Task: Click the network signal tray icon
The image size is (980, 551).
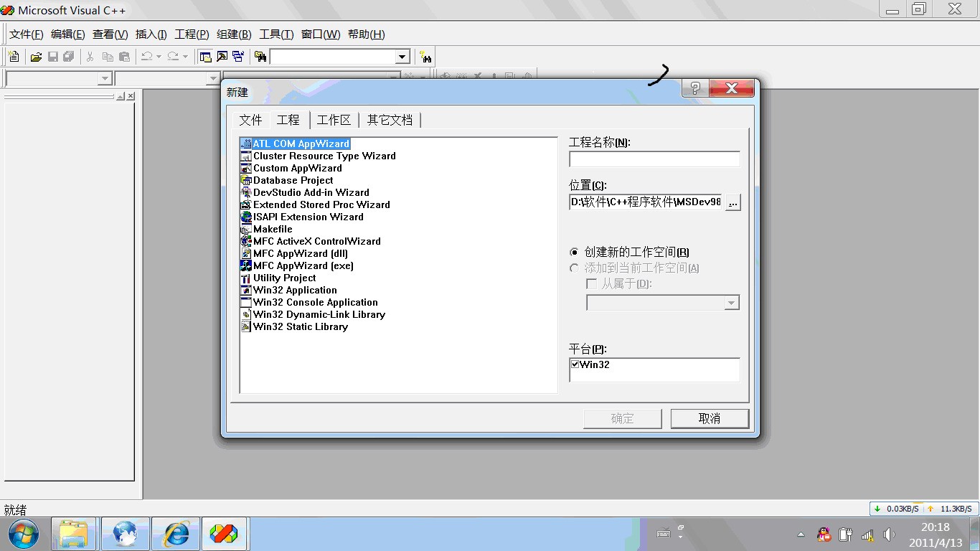Action: coord(867,534)
